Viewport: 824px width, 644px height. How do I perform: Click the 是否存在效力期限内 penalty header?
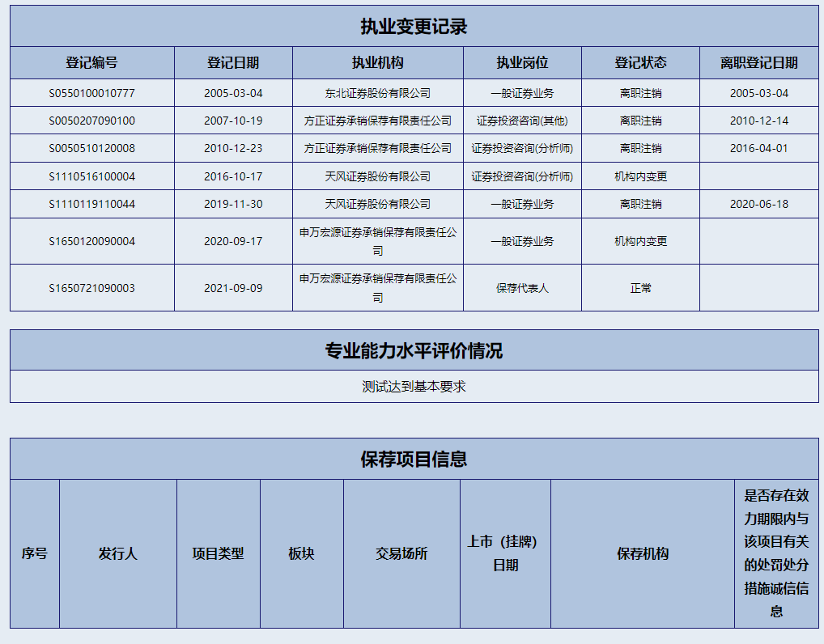[x=777, y=553]
